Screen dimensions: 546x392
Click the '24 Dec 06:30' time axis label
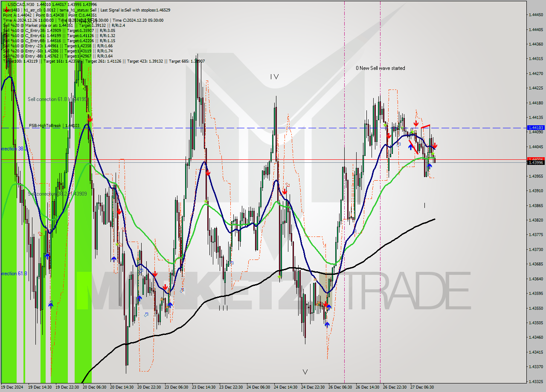[x=258, y=387]
